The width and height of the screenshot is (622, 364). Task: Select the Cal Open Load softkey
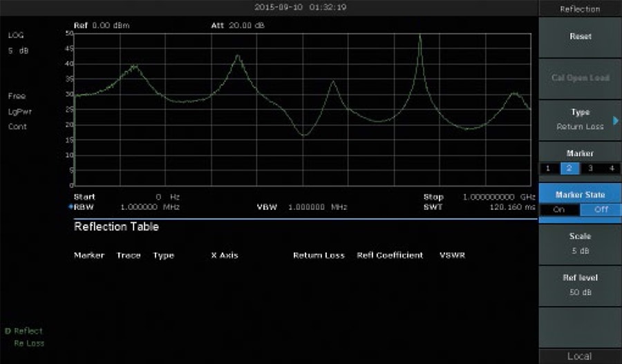click(580, 79)
